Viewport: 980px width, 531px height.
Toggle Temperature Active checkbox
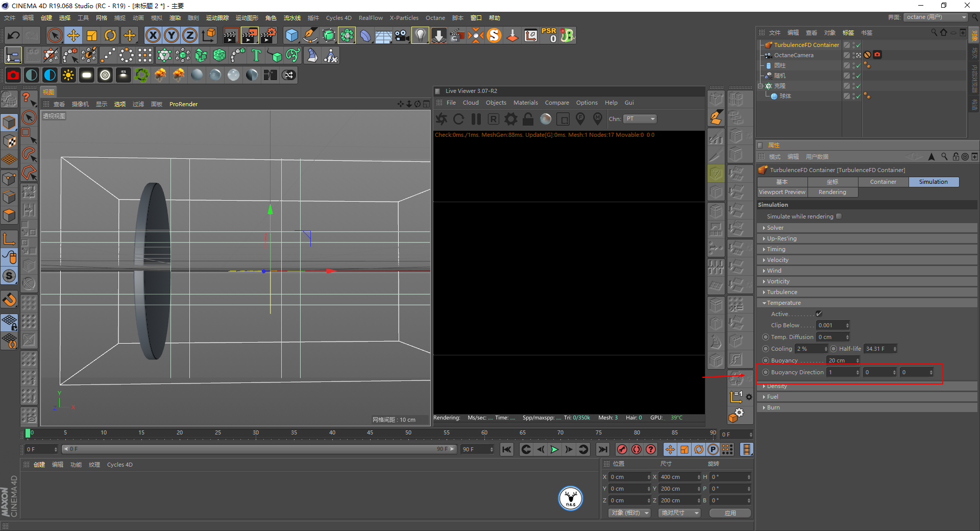click(819, 314)
